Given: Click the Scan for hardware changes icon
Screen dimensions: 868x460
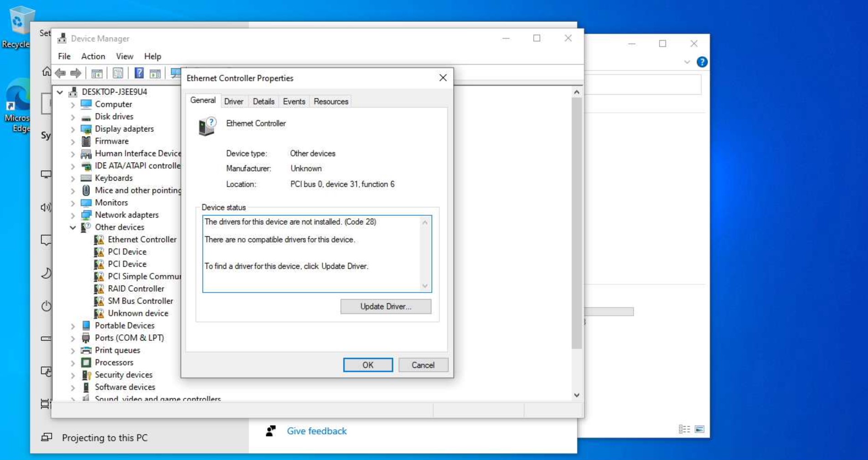Looking at the screenshot, I should coord(176,73).
